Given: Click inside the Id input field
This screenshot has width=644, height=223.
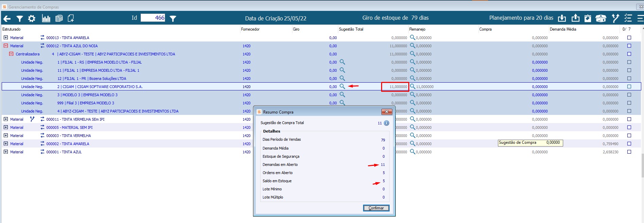Looking at the screenshot, I should [153, 18].
